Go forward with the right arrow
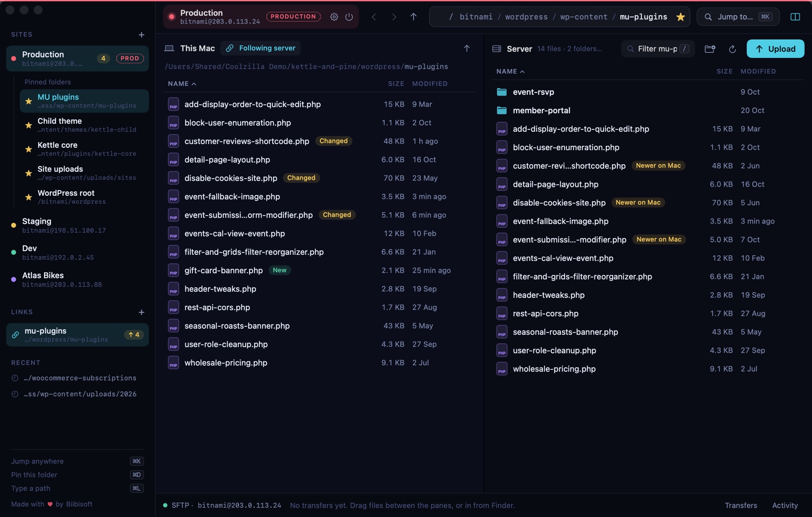 [394, 17]
